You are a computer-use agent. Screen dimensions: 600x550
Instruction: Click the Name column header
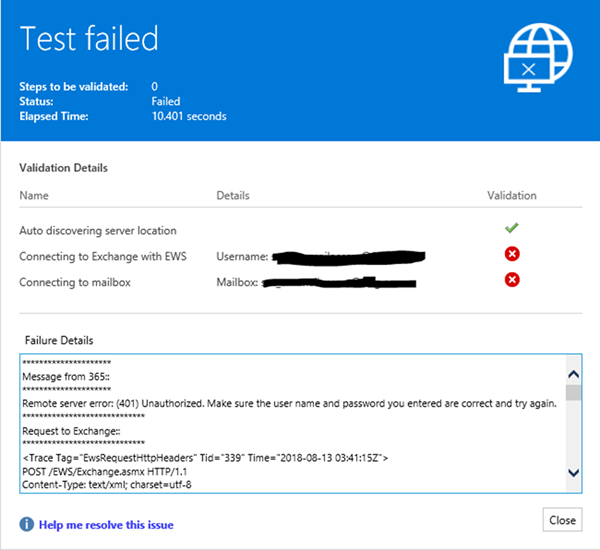tap(34, 195)
